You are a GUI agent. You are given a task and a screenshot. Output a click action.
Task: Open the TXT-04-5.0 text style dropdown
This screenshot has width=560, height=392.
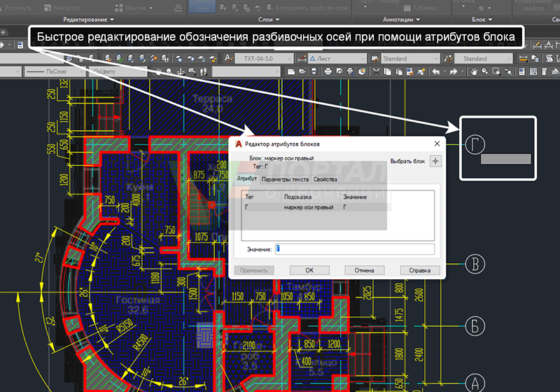(264, 59)
